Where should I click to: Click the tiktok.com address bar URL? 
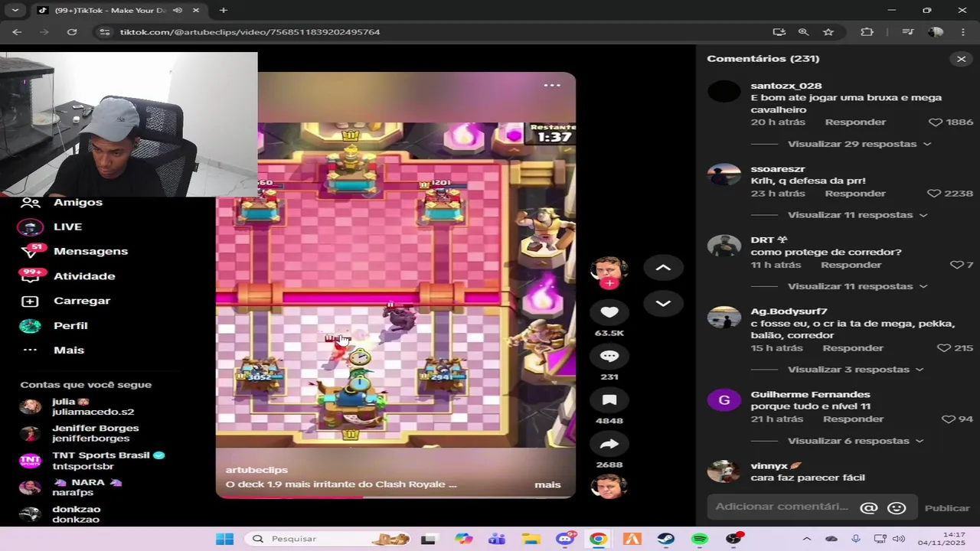coord(250,32)
